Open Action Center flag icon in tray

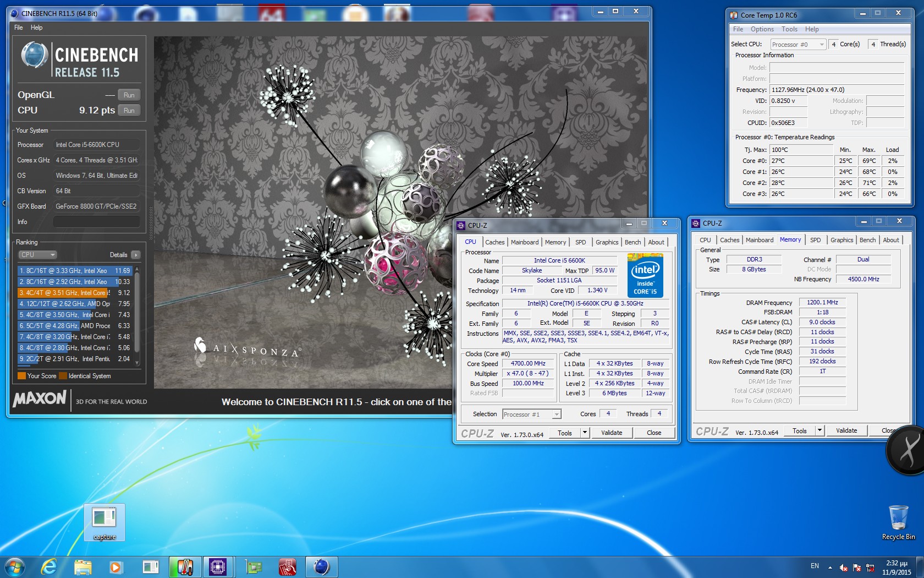(857, 568)
